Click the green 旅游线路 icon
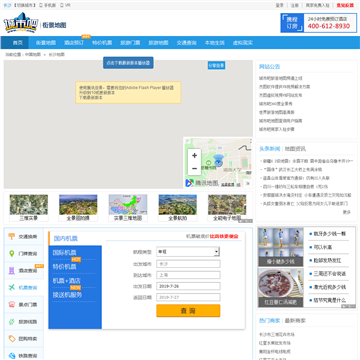360x360 pixels. (x=12, y=322)
